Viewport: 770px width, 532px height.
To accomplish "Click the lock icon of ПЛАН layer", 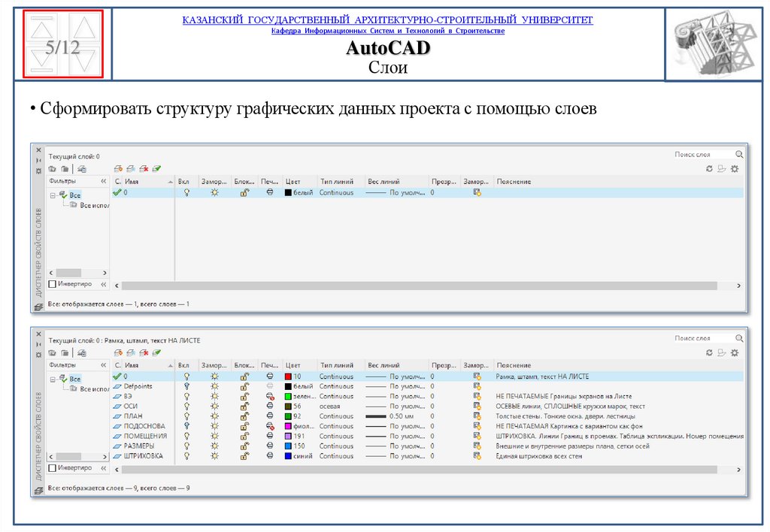I will click(244, 416).
